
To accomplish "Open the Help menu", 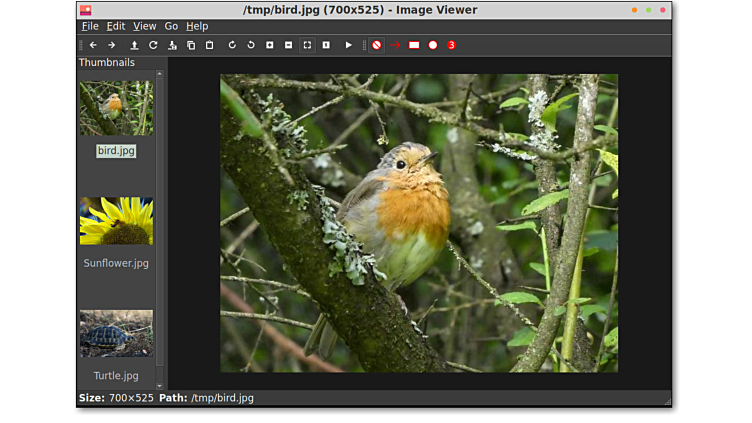I will (x=197, y=26).
